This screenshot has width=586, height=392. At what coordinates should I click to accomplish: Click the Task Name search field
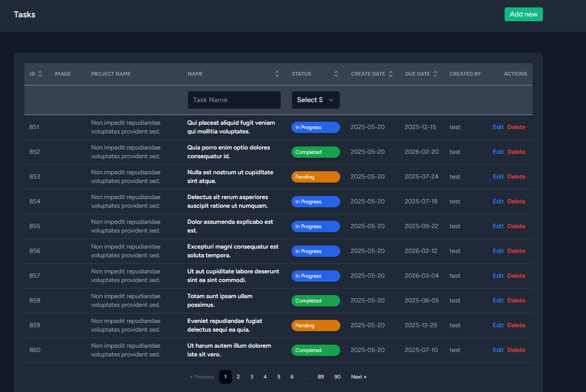pos(234,100)
